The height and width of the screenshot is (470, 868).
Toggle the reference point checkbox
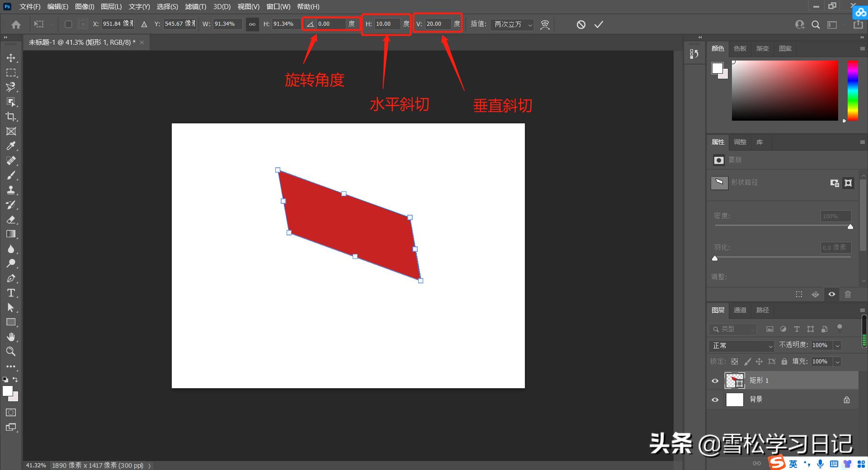[x=68, y=24]
